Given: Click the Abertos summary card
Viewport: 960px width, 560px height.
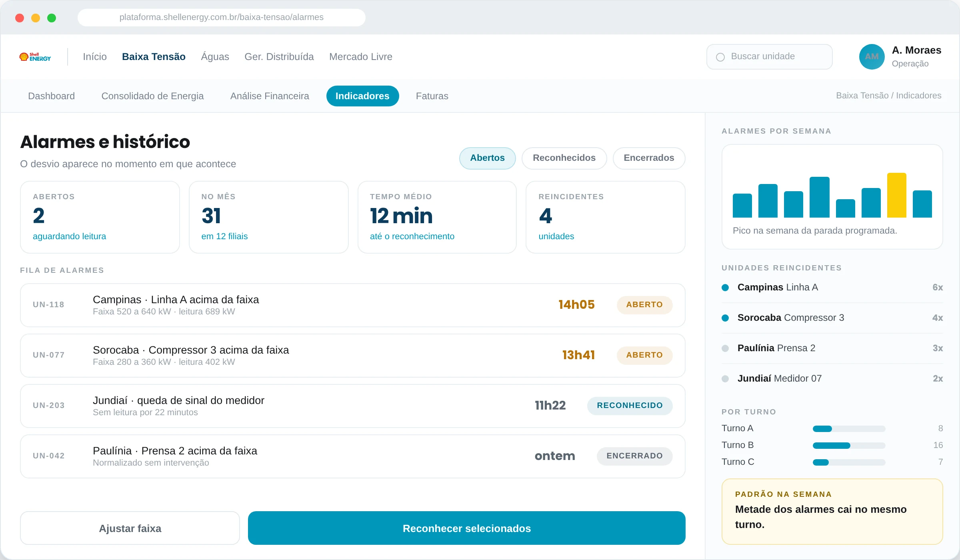Looking at the screenshot, I should coord(100,217).
